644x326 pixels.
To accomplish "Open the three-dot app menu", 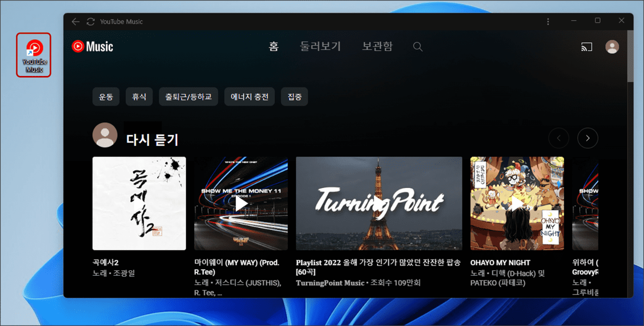I will pos(548,21).
